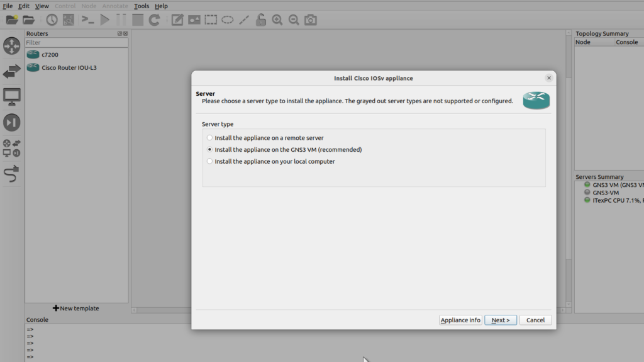Select the draw ellipse tool
644x362 pixels.
[227, 20]
